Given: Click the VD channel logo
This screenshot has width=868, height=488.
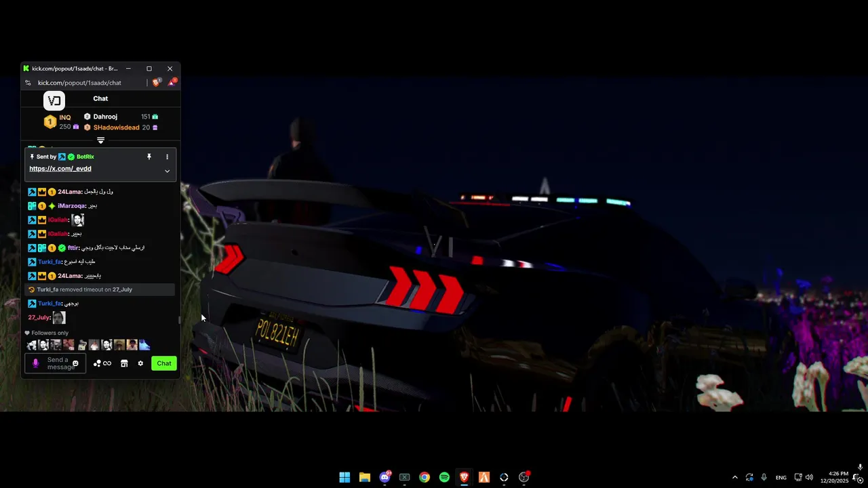Looking at the screenshot, I should (x=54, y=101).
